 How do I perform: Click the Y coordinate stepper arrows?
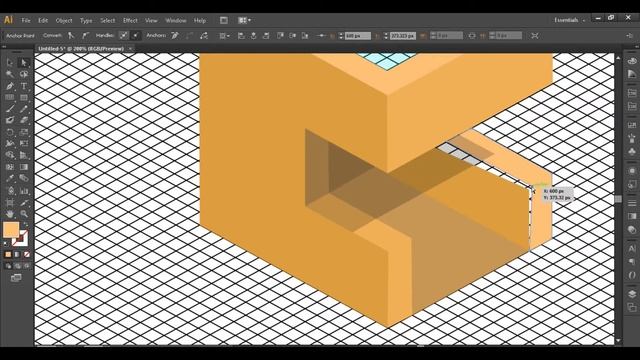click(386, 36)
